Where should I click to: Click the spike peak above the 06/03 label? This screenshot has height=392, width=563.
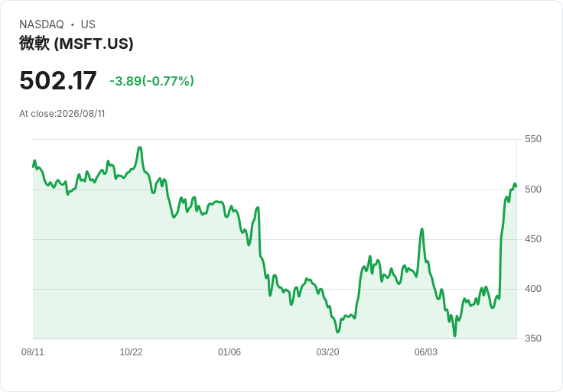422,228
